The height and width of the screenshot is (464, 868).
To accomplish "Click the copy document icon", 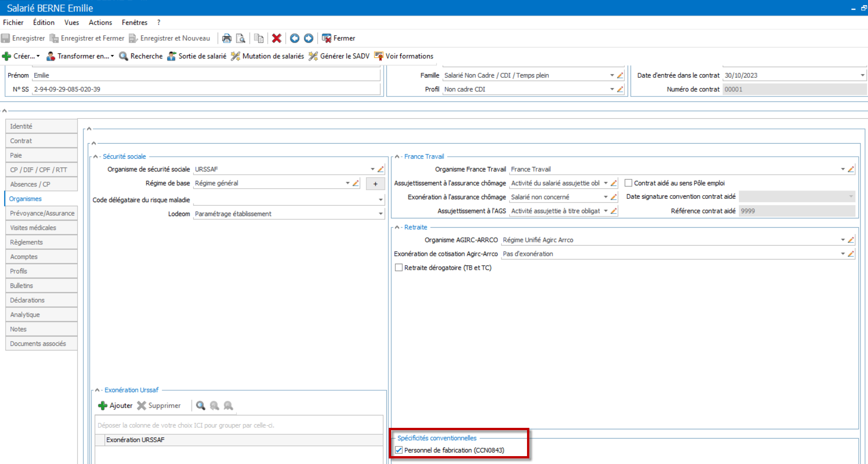I will tap(259, 38).
